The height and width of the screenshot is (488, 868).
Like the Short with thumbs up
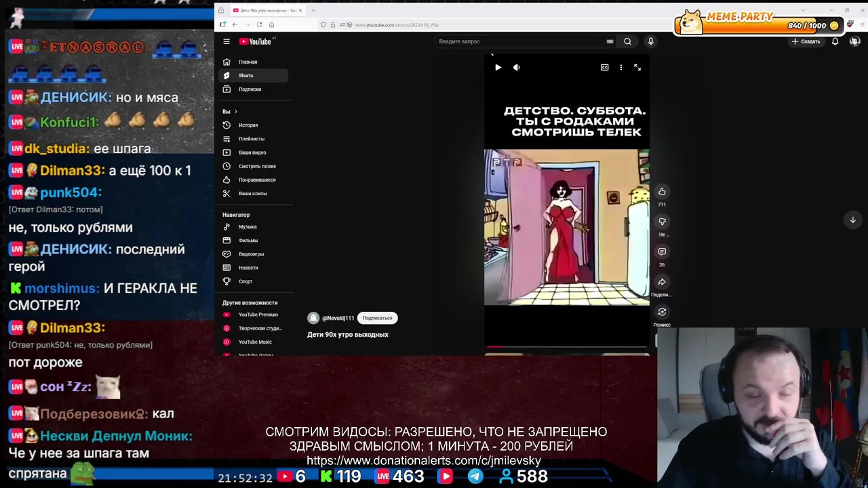(x=662, y=192)
